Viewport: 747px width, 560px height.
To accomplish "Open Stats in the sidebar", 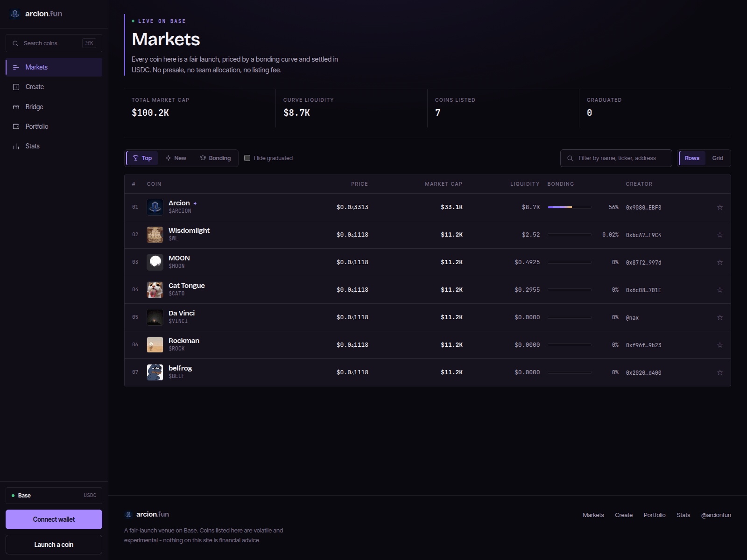I will tap(54, 146).
